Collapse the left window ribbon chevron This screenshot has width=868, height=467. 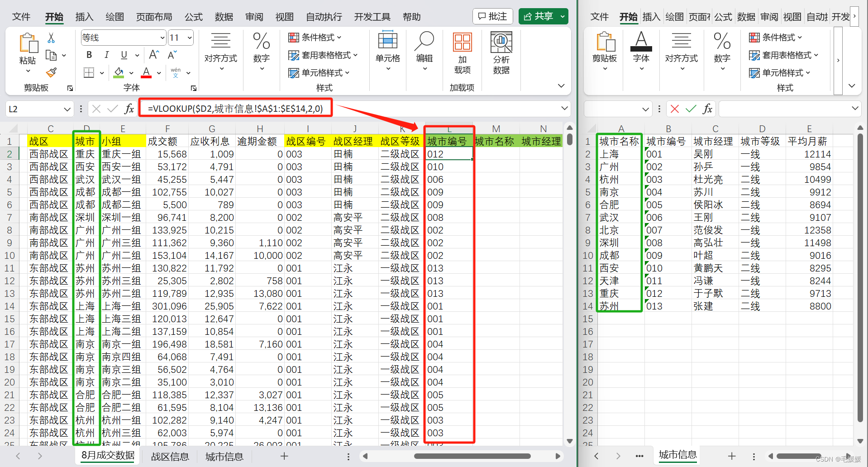tap(561, 86)
